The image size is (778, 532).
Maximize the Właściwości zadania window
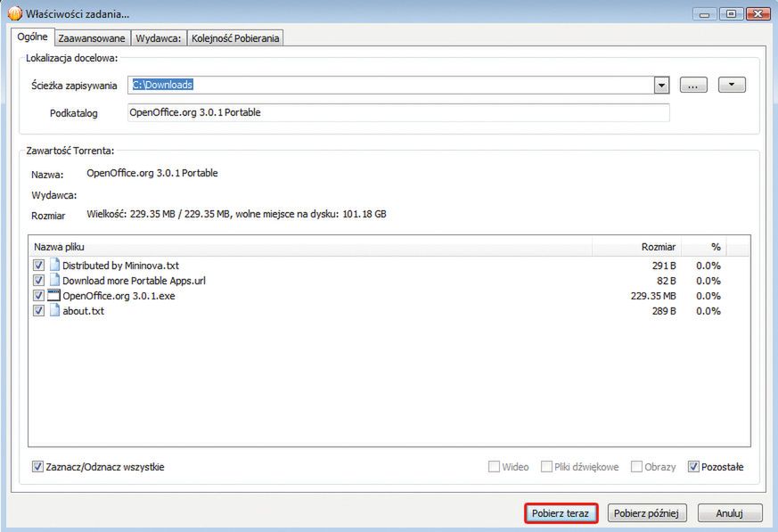pyautogui.click(x=731, y=14)
